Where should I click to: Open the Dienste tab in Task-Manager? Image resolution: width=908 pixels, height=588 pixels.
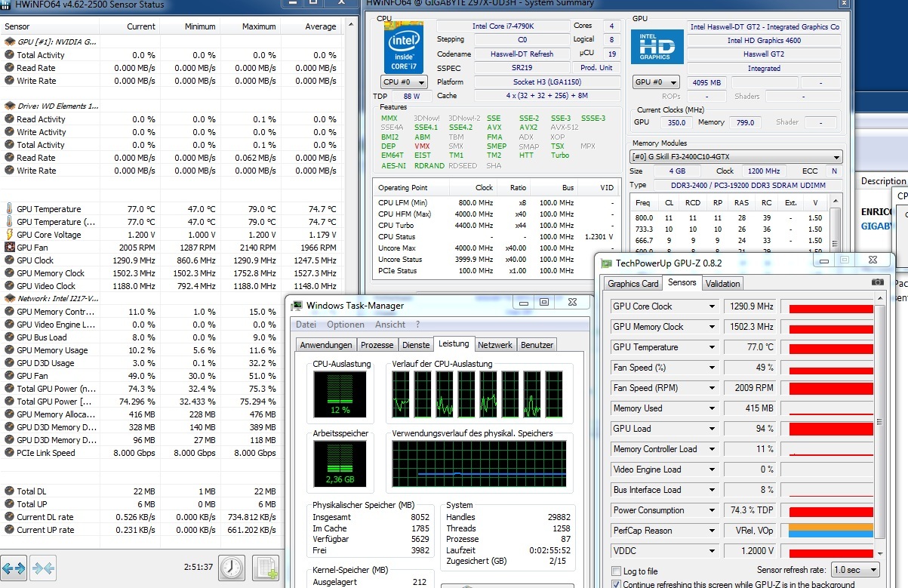tap(416, 345)
